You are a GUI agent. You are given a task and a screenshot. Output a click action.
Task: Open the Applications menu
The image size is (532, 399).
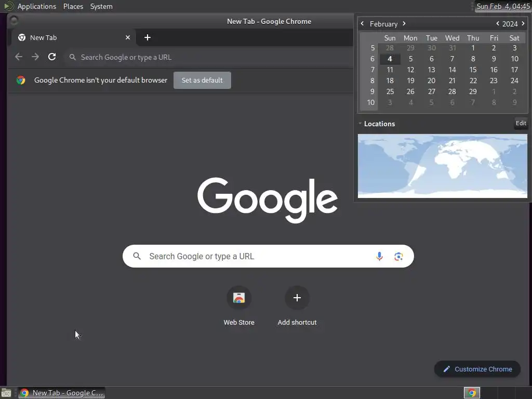[x=37, y=6]
